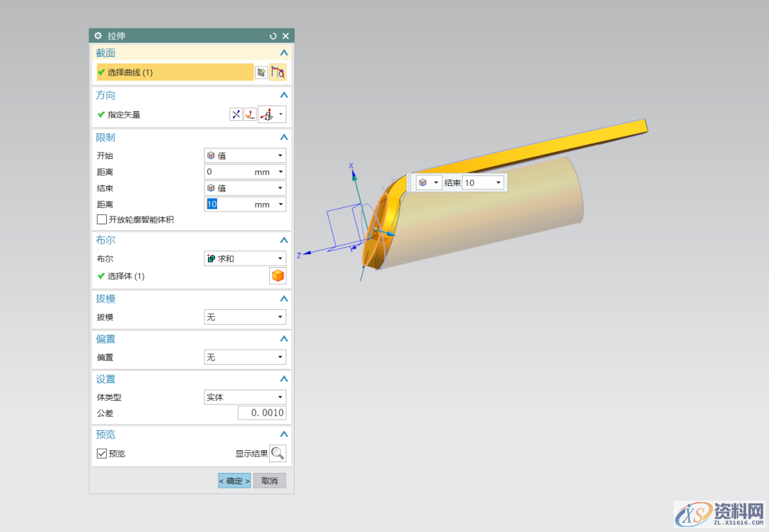Click the sketch section icon
Screen dimensions: 769x532
tap(262, 72)
